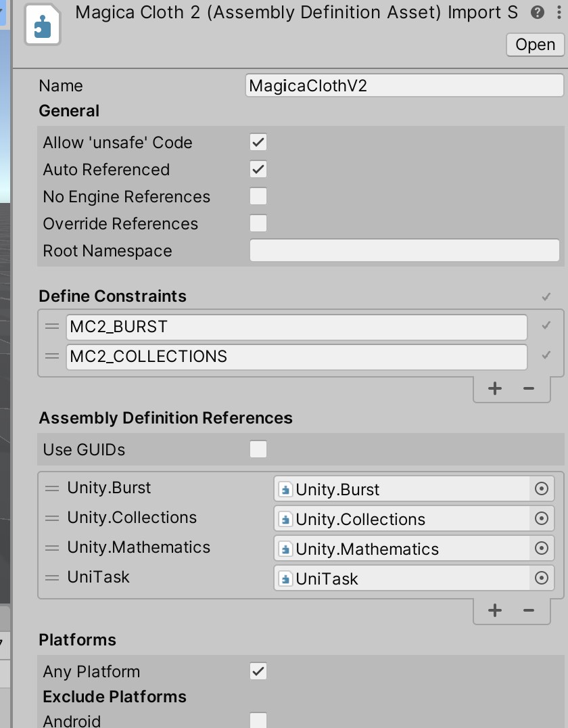The width and height of the screenshot is (568, 728).
Task: Open the object picker for Unity.Collections reference
Action: [540, 518]
